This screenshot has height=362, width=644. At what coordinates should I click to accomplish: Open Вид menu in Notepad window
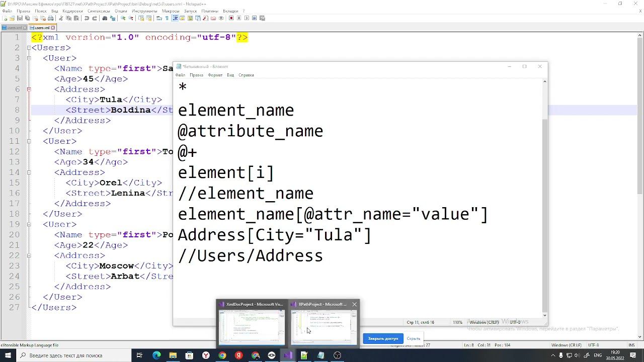coord(230,75)
